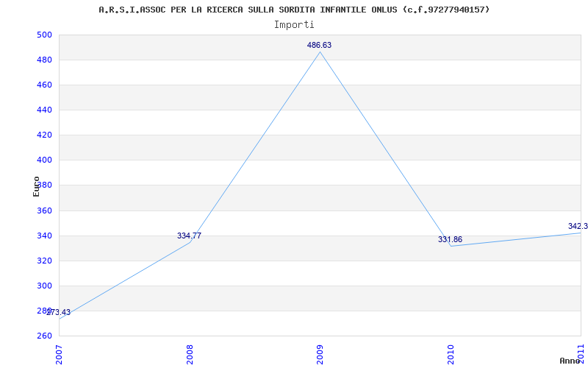Select the 2008 x-axis year label

pos(190,355)
